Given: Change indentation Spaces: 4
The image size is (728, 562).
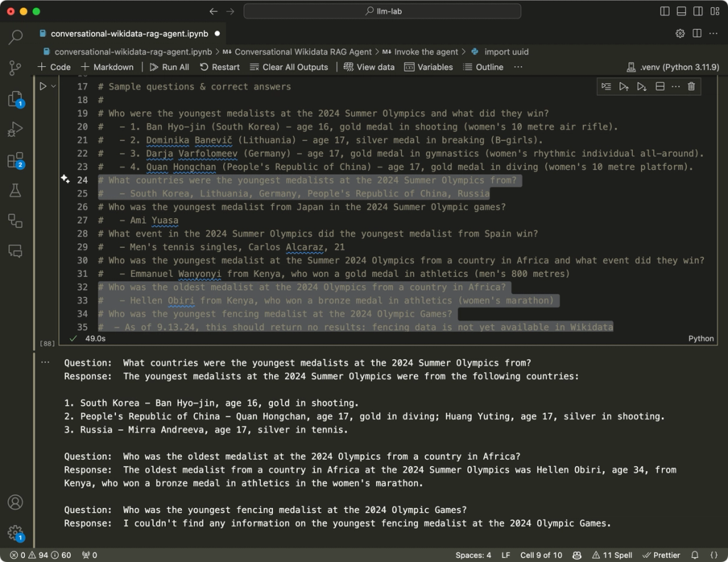Looking at the screenshot, I should tap(473, 555).
